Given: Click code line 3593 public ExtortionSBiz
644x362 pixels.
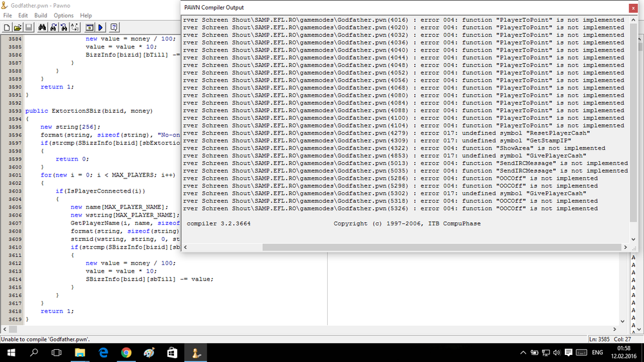Looking at the screenshot, I should coord(89,111).
